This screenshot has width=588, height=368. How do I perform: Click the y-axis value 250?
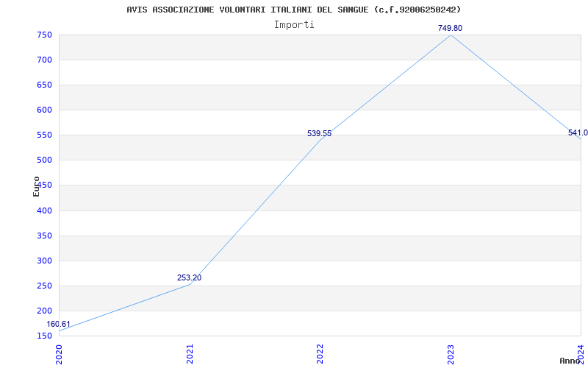point(44,286)
